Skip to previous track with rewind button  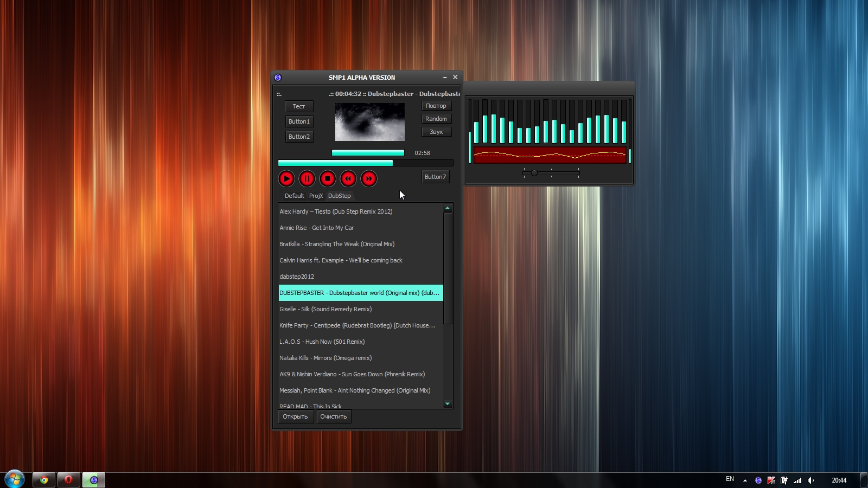348,178
